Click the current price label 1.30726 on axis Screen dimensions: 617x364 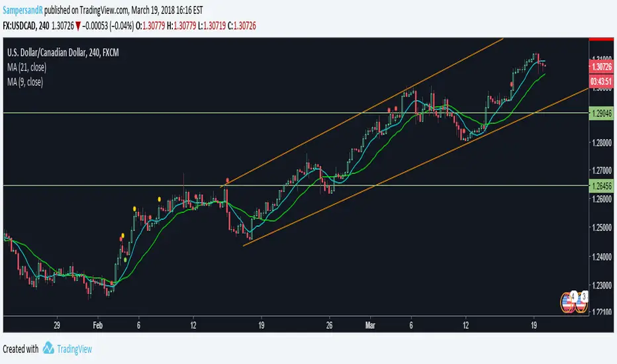601,66
